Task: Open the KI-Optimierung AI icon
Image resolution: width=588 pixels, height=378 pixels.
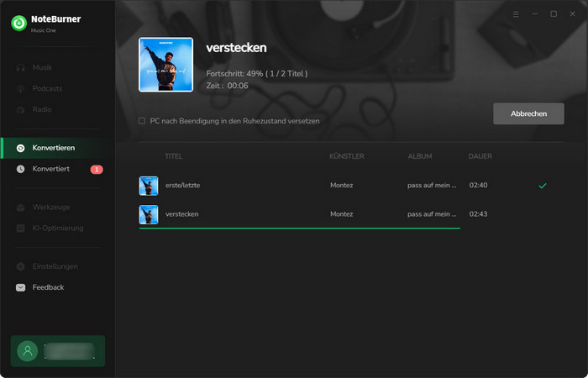Action: coord(21,228)
